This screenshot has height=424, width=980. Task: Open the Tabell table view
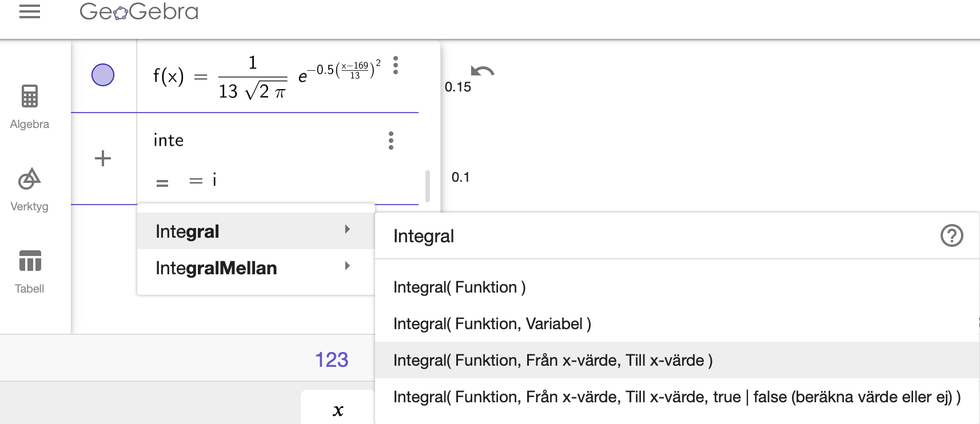coord(30,271)
